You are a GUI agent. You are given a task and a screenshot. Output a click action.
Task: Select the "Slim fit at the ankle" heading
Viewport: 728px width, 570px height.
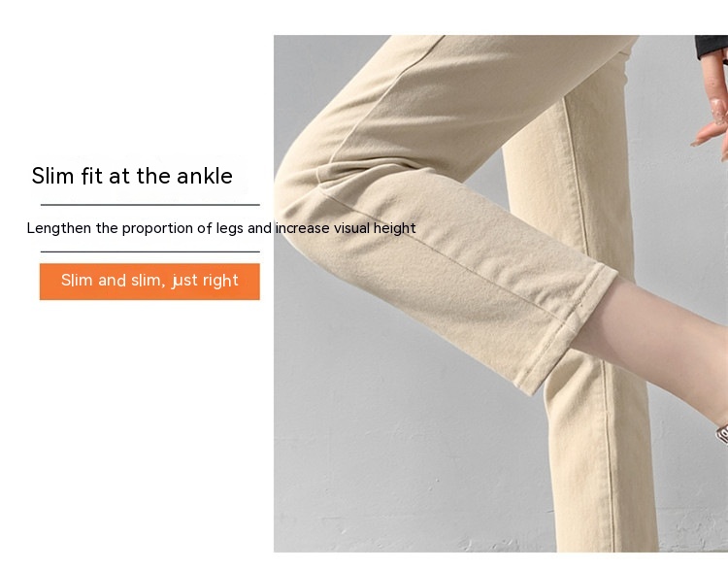pos(132,176)
